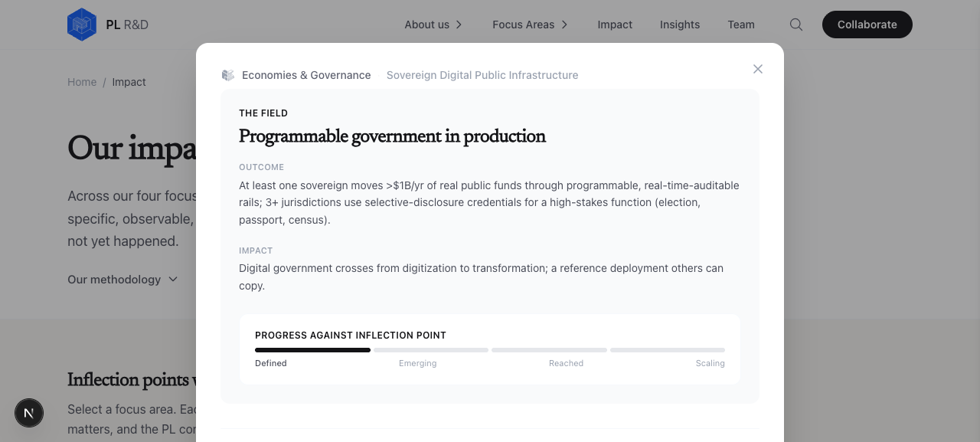
Task: Click the Scaling stage label
Action: 710,363
